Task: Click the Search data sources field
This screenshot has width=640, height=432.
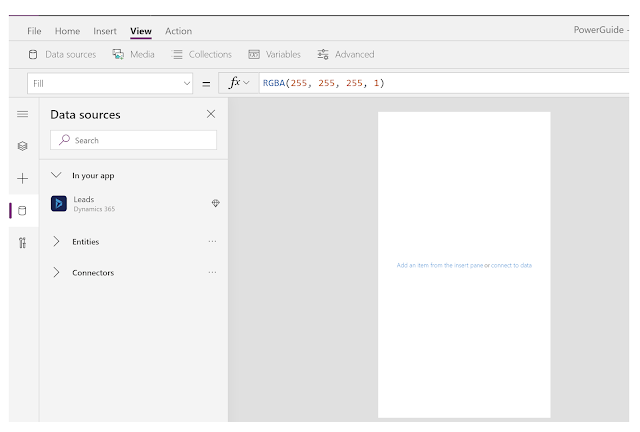Action: (x=133, y=140)
